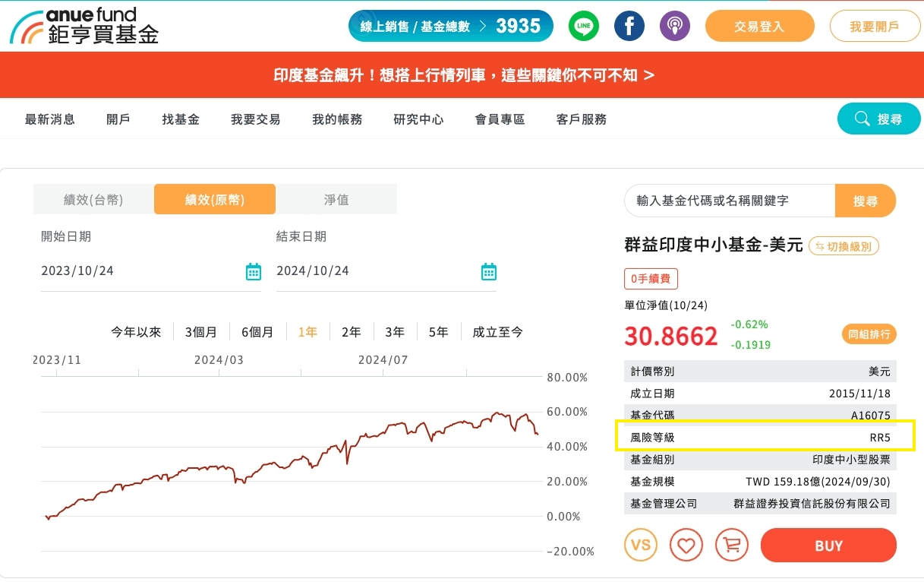924x582 pixels.
Task: Click the orange 印度基金飆升 banner
Action: pyautogui.click(x=462, y=75)
